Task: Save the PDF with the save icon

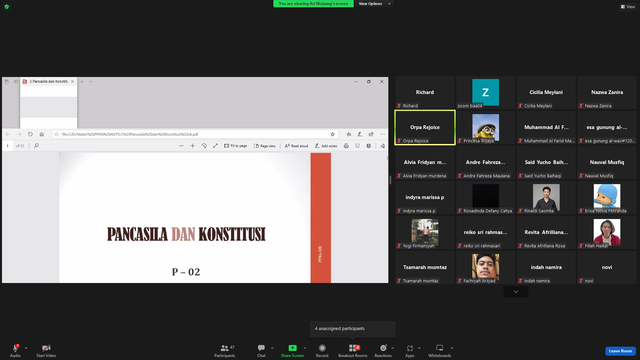Action: click(x=358, y=146)
